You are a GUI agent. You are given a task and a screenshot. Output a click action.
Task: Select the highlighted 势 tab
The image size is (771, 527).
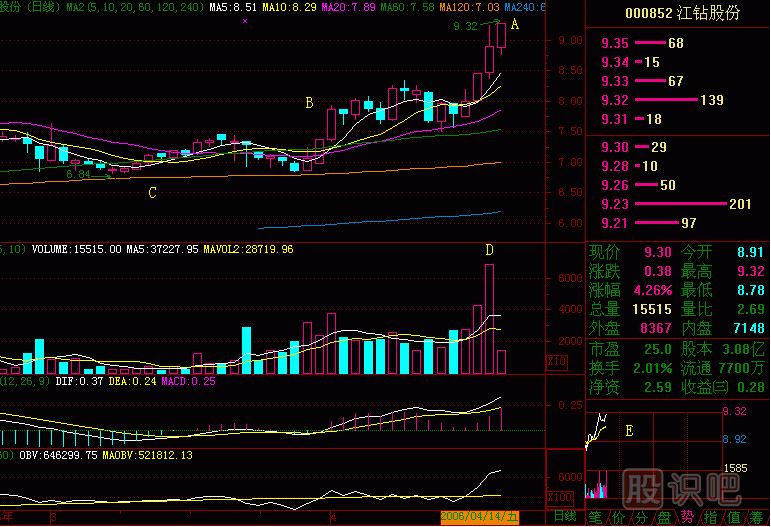click(687, 517)
